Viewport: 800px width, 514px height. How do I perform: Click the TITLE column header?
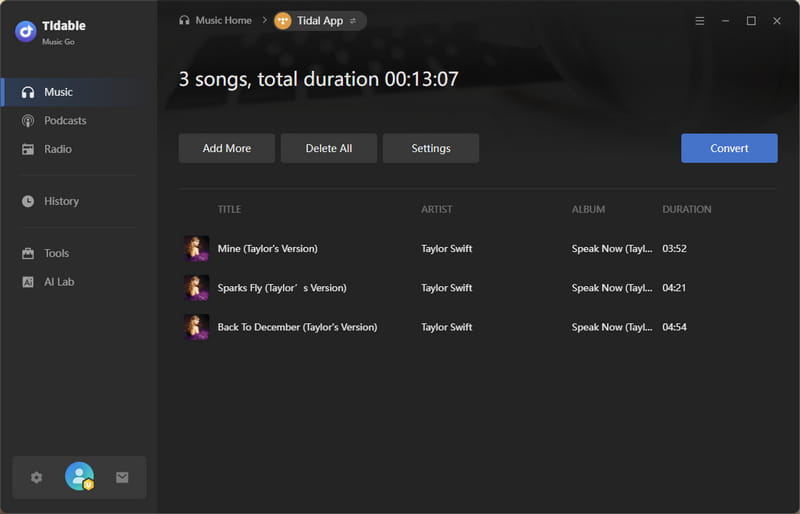[230, 209]
